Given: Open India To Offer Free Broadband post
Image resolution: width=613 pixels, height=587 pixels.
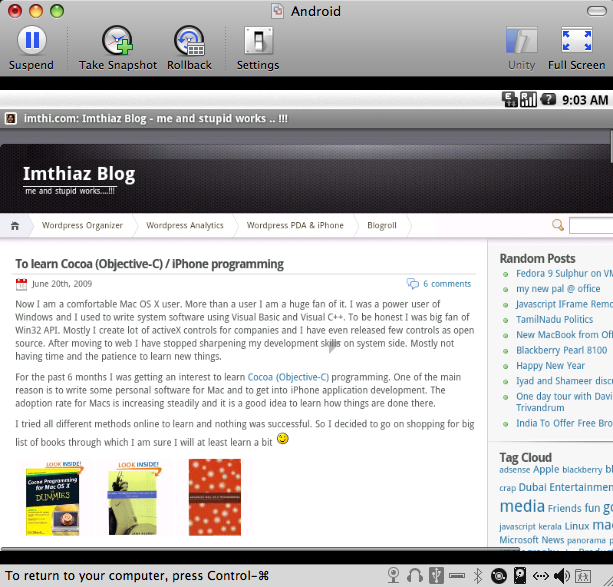Looking at the screenshot, I should point(564,423).
